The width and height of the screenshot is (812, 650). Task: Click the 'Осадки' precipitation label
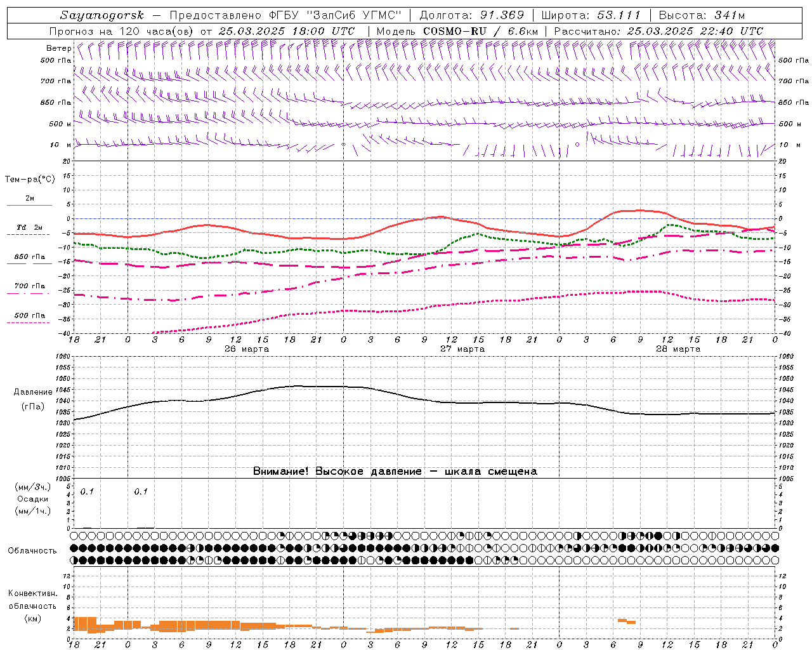(33, 499)
